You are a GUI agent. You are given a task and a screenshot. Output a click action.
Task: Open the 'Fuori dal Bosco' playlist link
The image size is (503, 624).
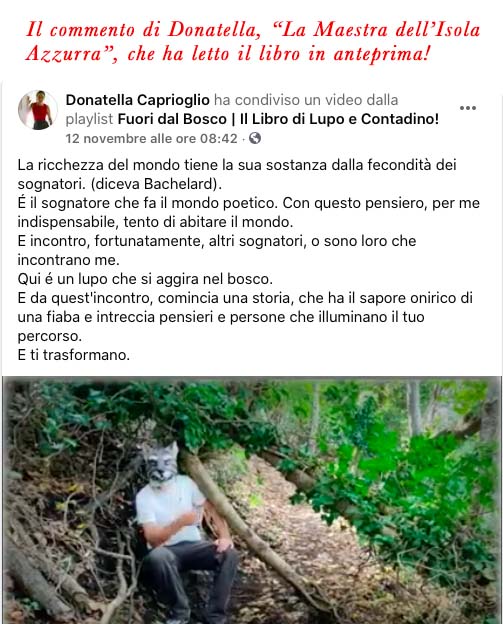pos(278,119)
